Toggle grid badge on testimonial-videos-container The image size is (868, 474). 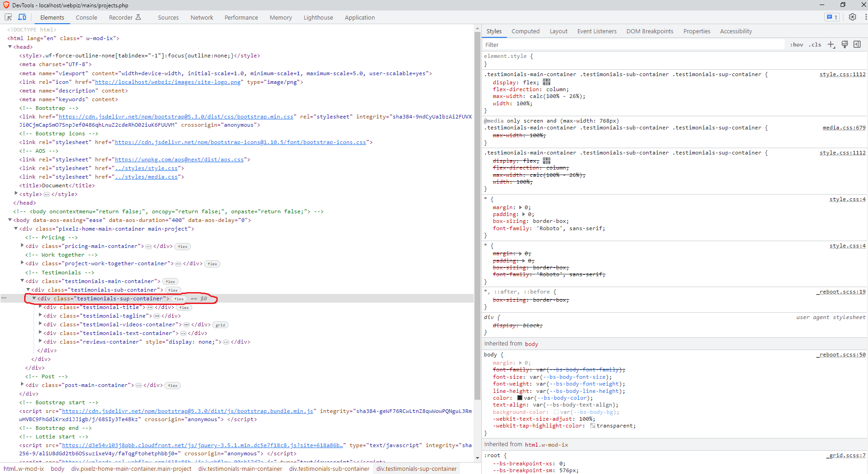220,325
